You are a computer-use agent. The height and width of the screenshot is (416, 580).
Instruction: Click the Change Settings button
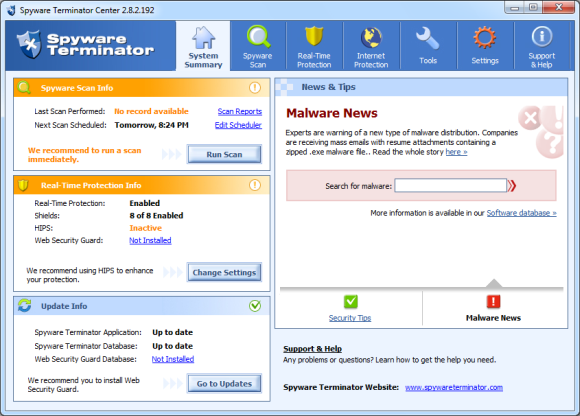pos(224,273)
